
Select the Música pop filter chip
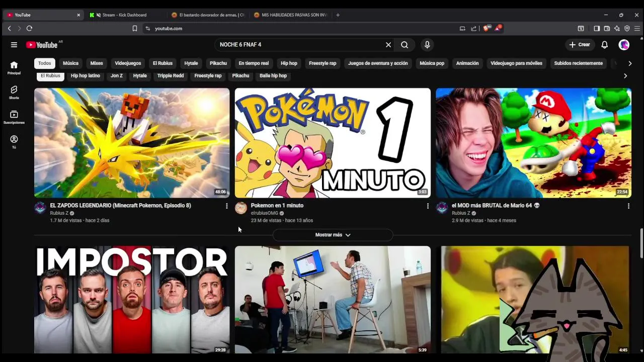click(432, 63)
